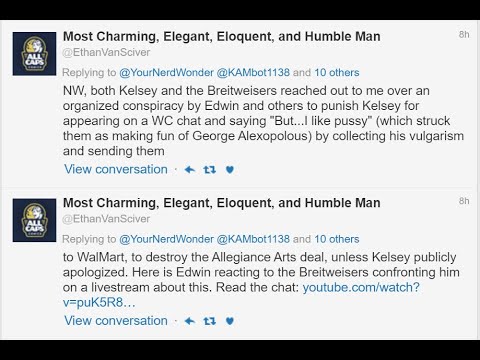The image size is (480, 360).
Task: Open @EthanVanSciver handle on first tweet
Action: 106,52
